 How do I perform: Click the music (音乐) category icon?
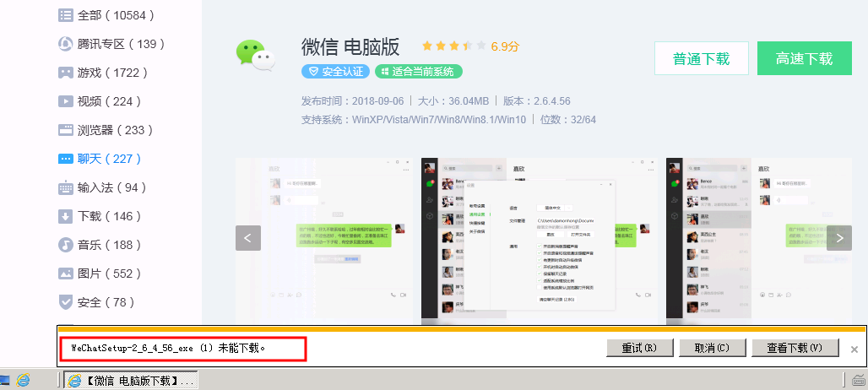(65, 245)
